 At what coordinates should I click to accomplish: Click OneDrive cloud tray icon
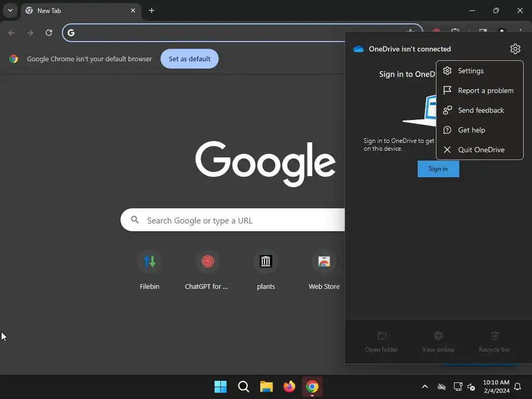(442, 387)
